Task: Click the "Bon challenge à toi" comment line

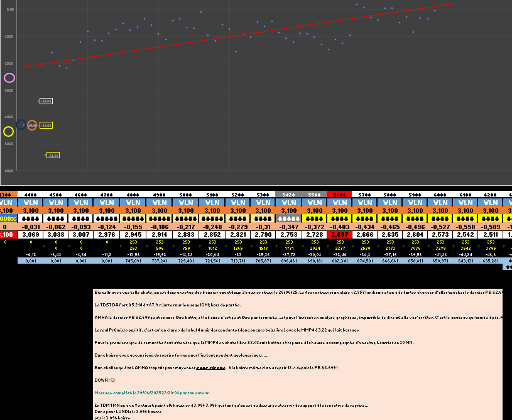Action: click(216, 368)
